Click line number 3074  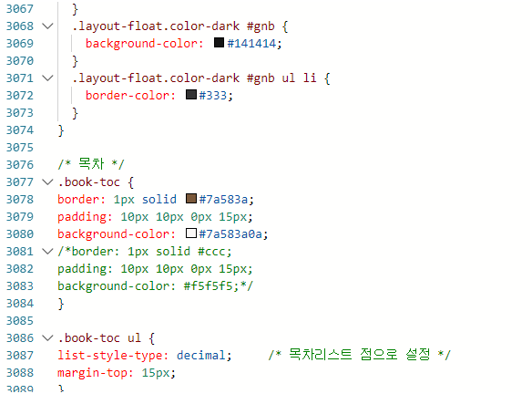(20, 130)
